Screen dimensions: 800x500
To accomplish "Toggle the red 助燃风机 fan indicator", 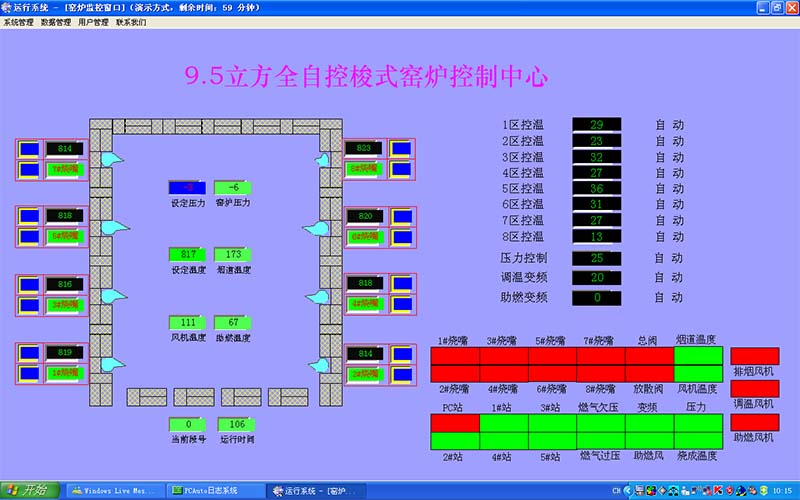I will [x=754, y=422].
